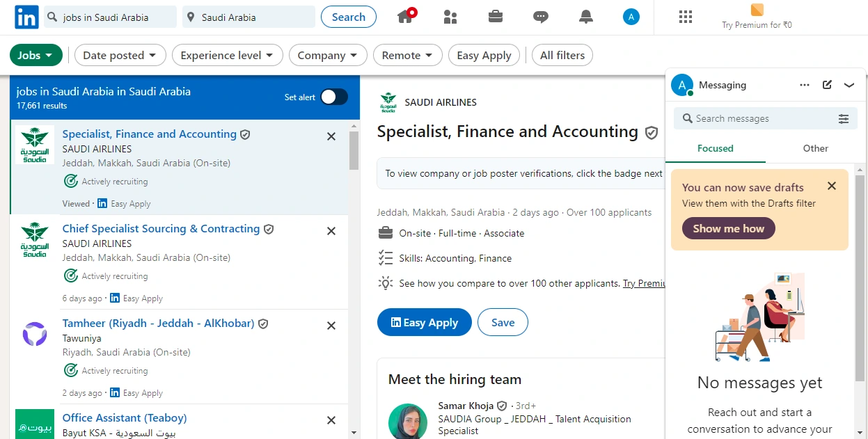Screen dimensions: 868x439
Task: Open the Messaging speech bubble icon in top navigation
Action: point(541,17)
